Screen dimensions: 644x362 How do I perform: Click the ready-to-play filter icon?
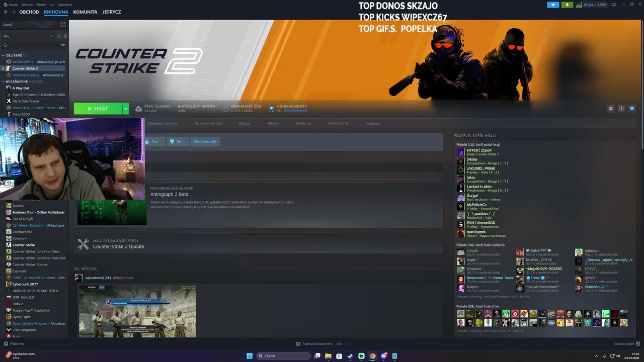click(65, 36)
